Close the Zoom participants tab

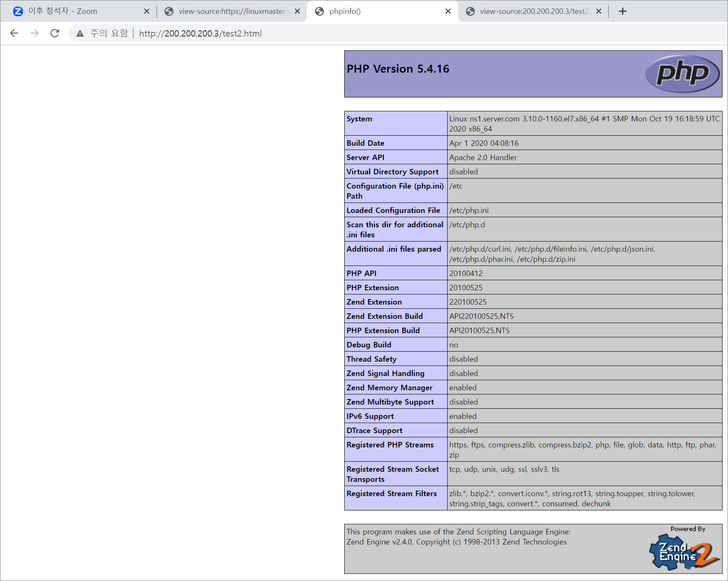147,11
